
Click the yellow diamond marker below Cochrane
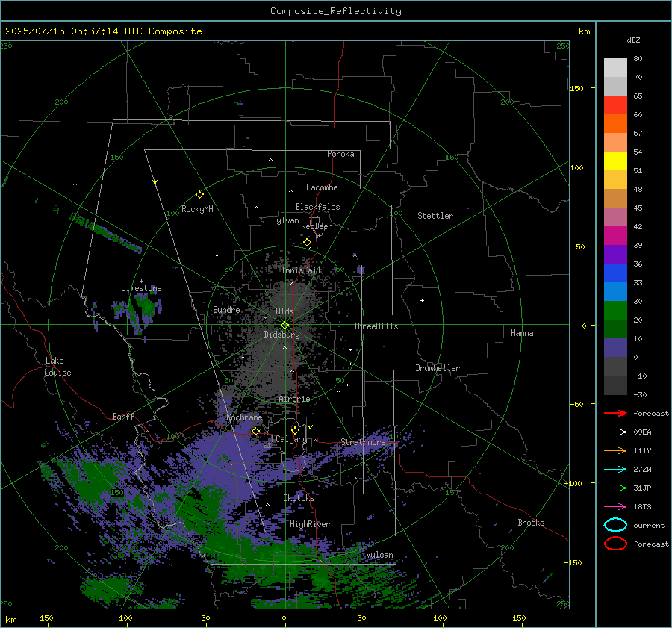pos(255,432)
